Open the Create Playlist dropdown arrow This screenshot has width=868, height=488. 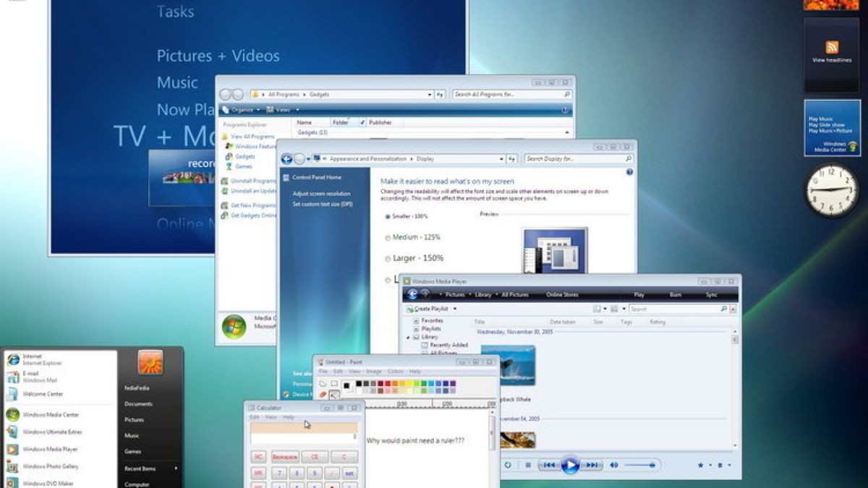[x=456, y=309]
